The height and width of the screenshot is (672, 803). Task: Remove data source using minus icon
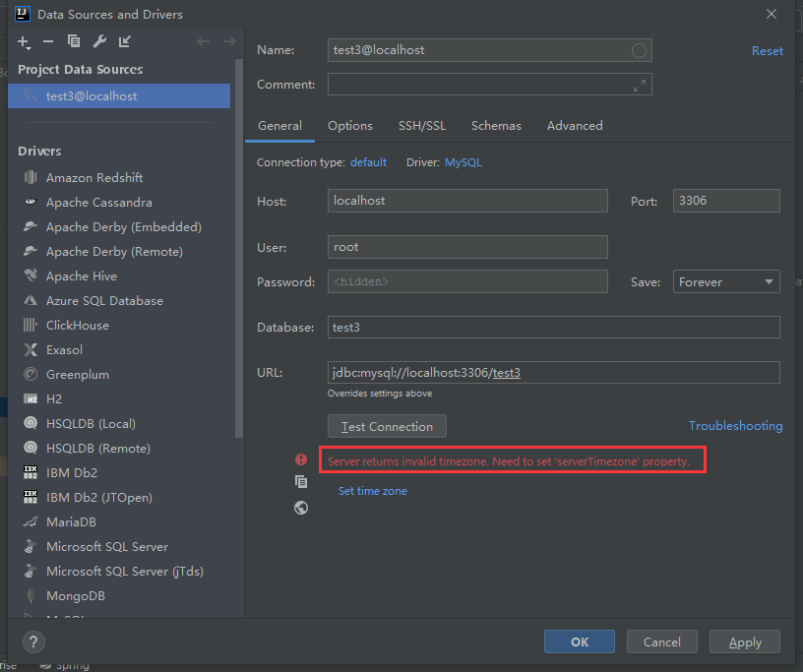tap(46, 42)
